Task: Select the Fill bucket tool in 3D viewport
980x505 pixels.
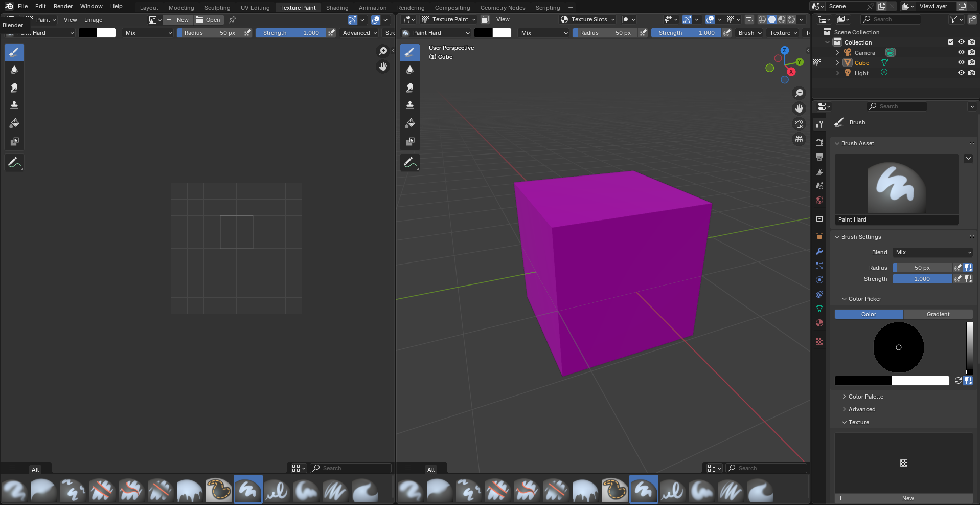Action: click(409, 123)
